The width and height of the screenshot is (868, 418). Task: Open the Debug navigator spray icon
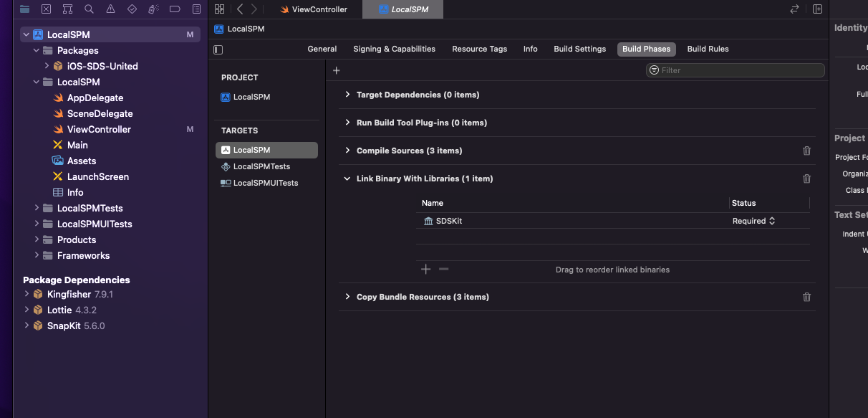(153, 9)
